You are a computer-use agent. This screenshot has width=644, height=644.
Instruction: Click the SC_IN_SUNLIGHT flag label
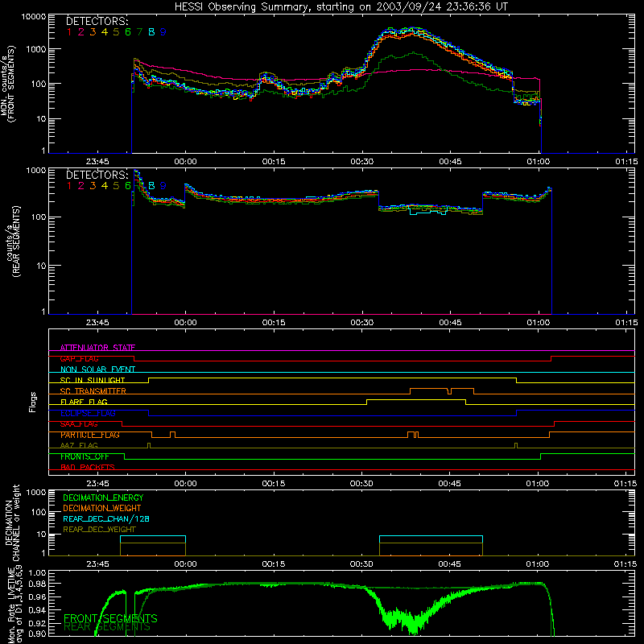(93, 380)
